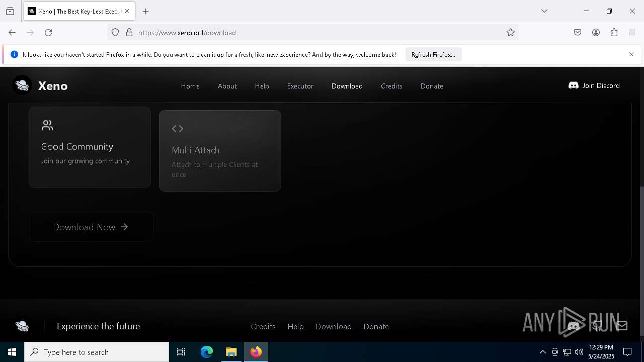Image resolution: width=644 pixels, height=362 pixels.
Task: Expand the list all tabs arrow
Action: tap(544, 11)
